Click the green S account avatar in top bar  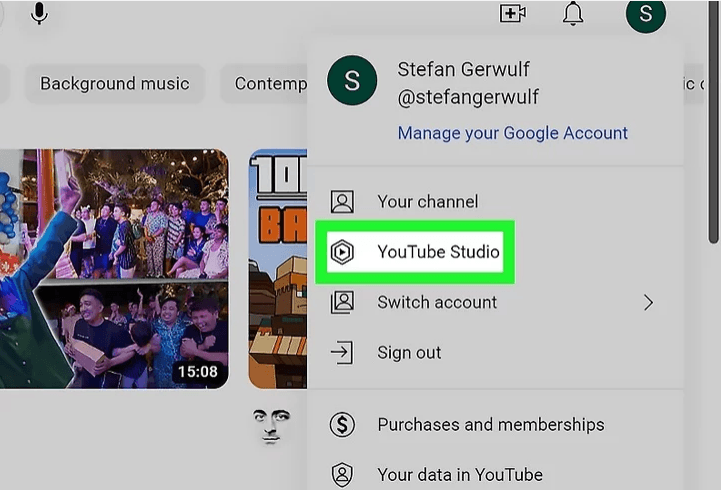point(646,14)
